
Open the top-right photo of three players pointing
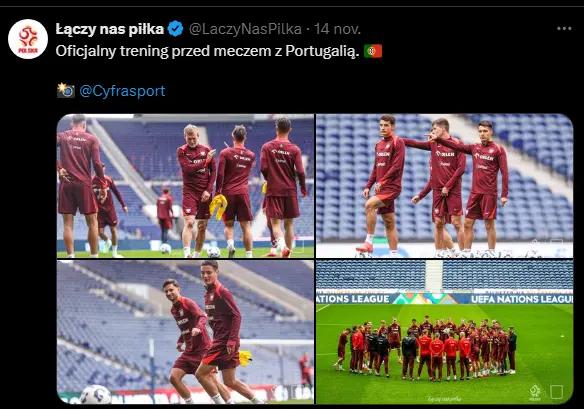pyautogui.click(x=444, y=186)
